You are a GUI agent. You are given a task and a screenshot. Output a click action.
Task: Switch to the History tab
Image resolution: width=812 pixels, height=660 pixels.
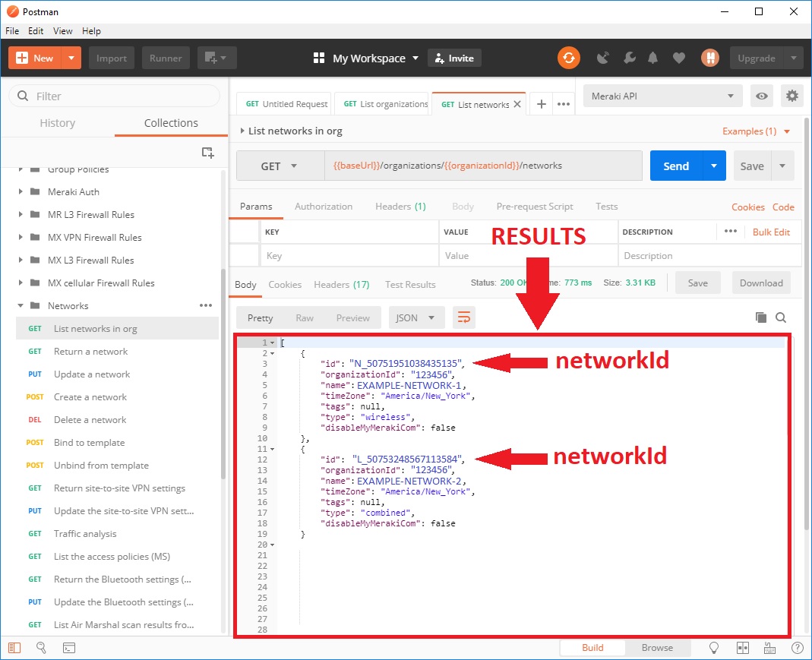pos(58,123)
